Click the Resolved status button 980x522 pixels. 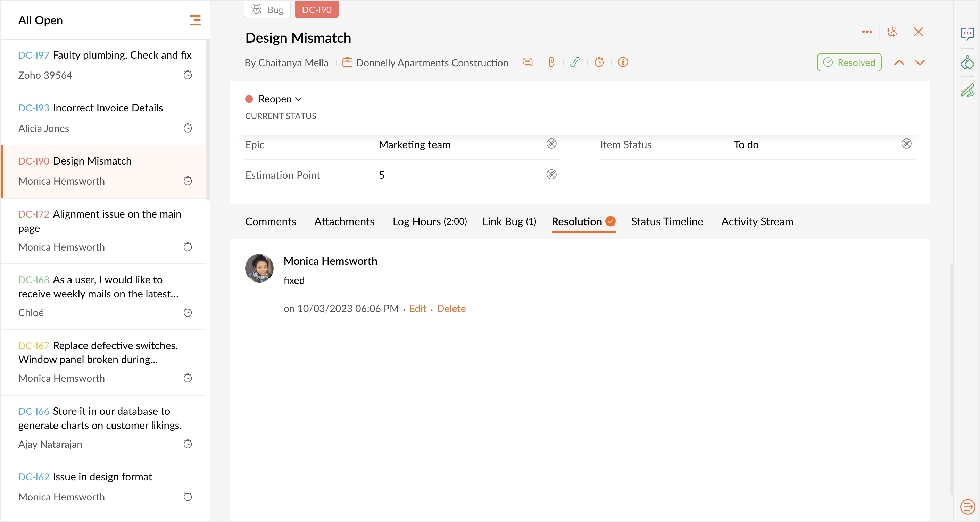pyautogui.click(x=849, y=62)
